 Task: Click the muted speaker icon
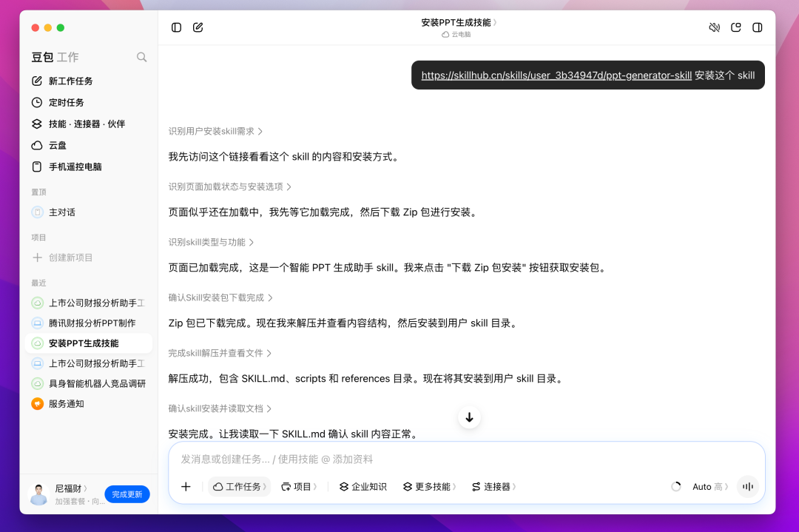click(715, 27)
